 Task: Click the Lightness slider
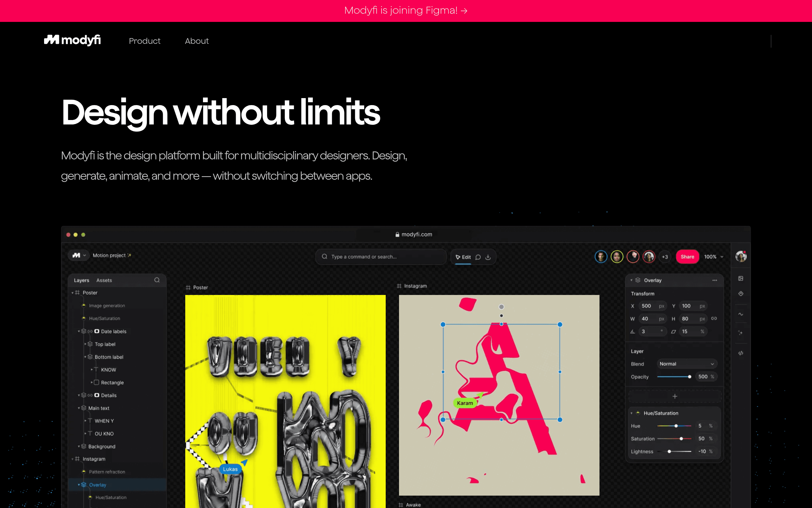tap(674, 451)
